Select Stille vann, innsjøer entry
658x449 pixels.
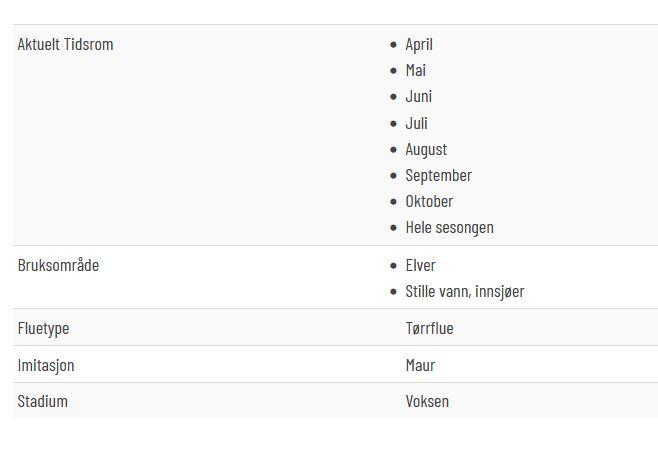tap(465, 292)
